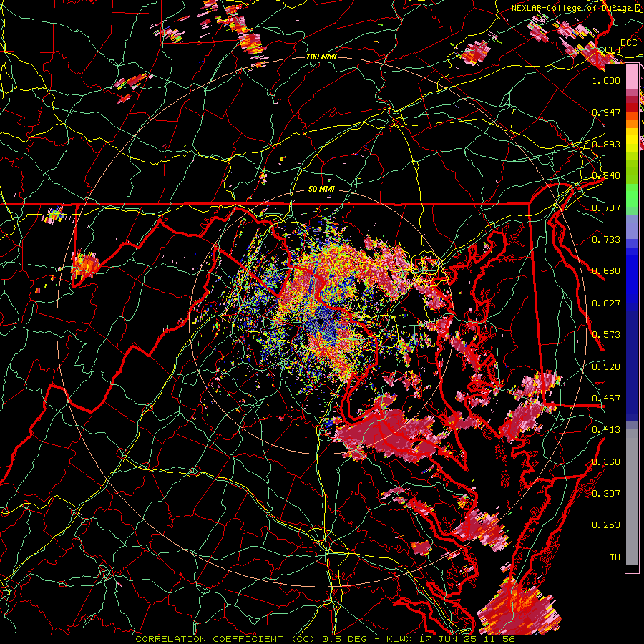Click the 0.360 color scale value

tap(606, 462)
